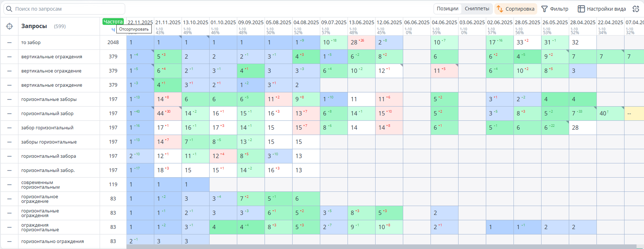Select the 09.09.2025 date column header

point(251,22)
